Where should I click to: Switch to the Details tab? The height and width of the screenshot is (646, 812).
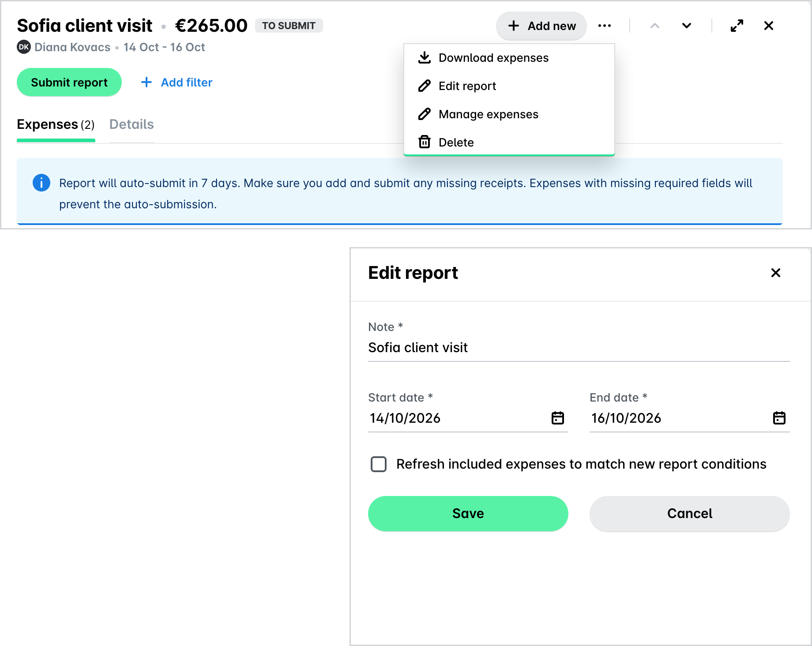point(132,124)
